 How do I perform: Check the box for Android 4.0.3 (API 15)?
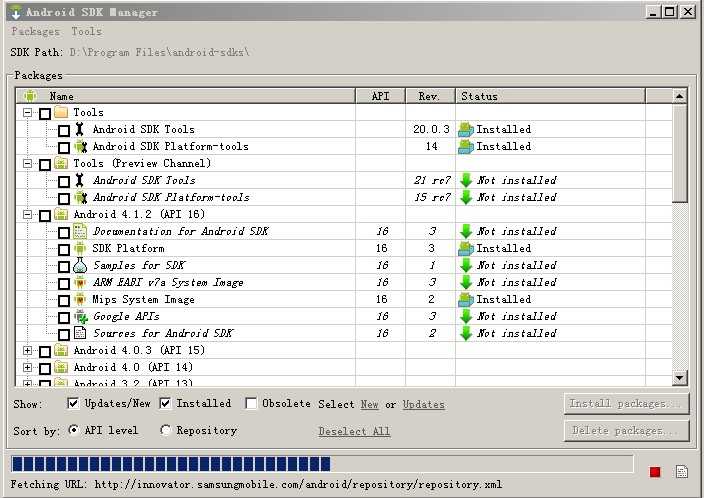tap(44, 352)
